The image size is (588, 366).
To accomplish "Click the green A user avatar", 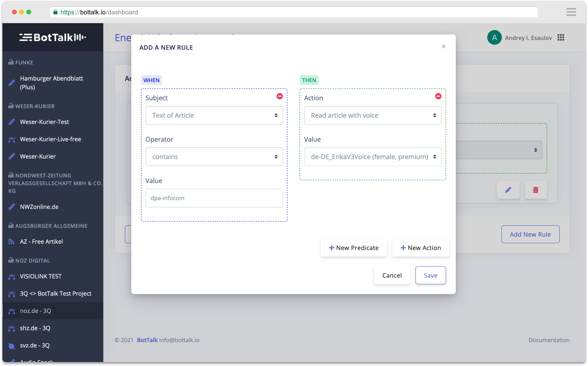I will pos(494,38).
